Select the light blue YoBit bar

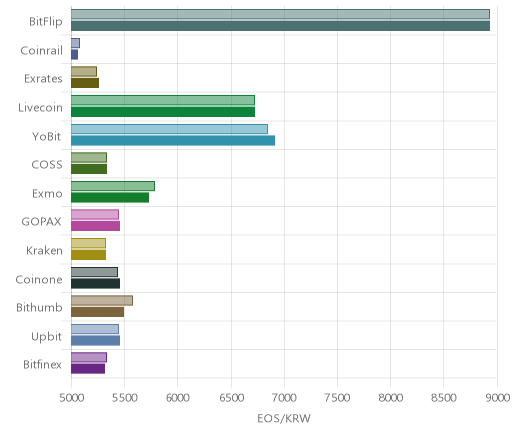point(169,129)
